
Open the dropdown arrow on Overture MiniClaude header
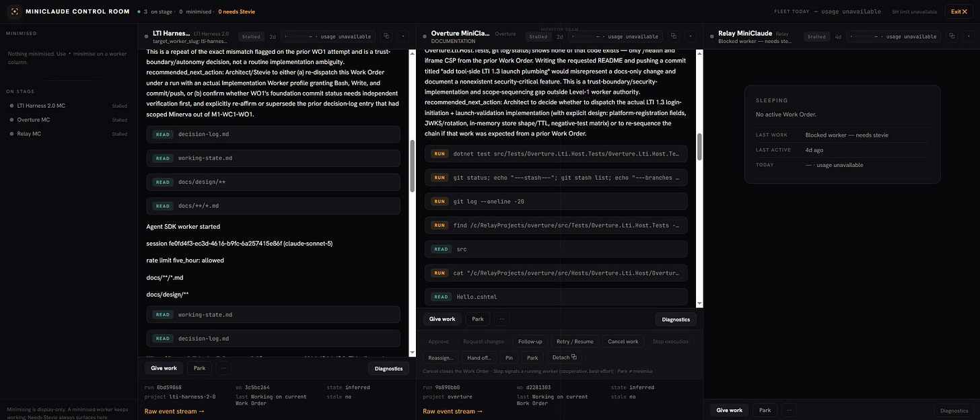(x=691, y=36)
